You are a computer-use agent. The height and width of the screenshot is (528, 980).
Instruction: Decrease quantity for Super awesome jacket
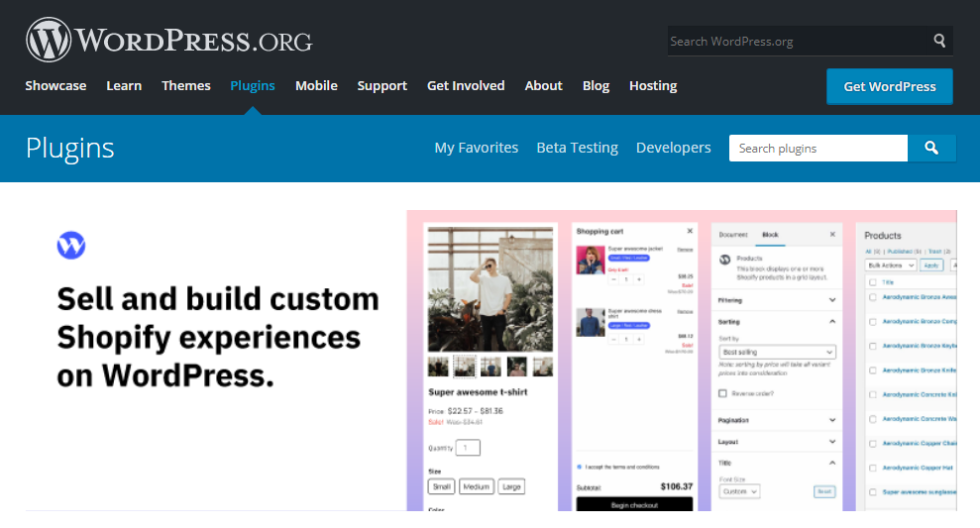(x=613, y=279)
